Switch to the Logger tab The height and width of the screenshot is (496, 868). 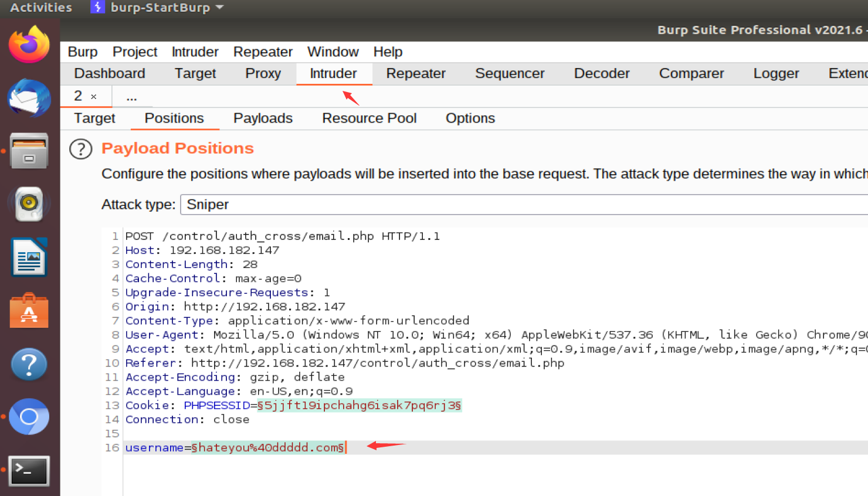coord(776,73)
